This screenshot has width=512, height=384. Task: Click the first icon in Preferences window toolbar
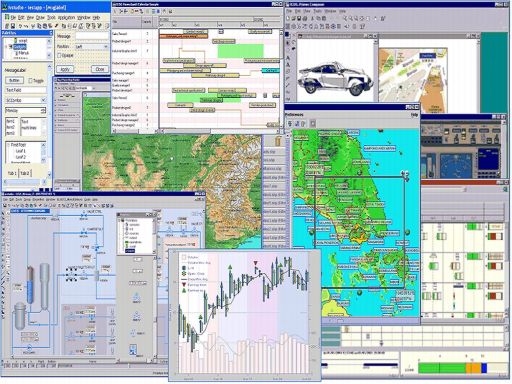click(290, 124)
